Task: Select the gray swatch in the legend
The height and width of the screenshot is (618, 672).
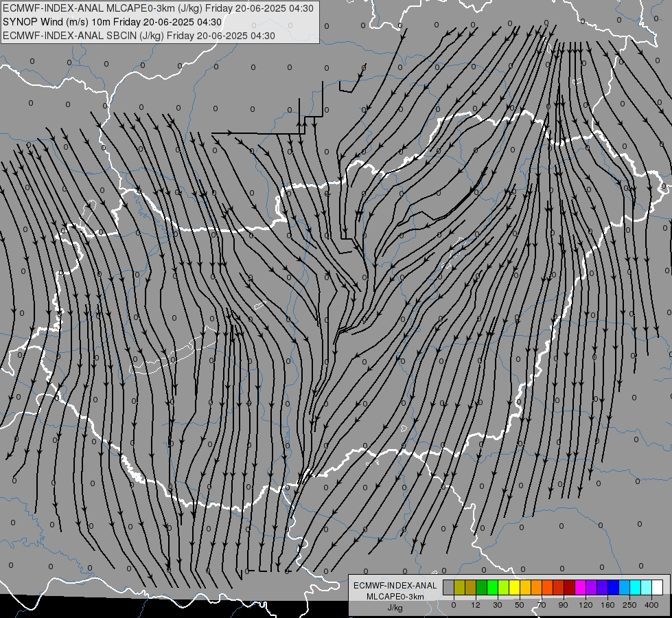Action: point(449,588)
